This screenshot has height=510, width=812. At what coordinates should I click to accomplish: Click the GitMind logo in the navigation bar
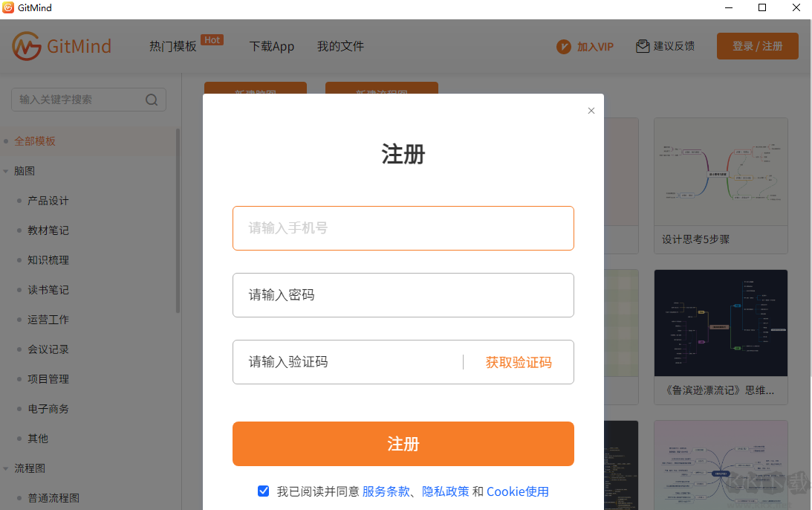pyautogui.click(x=62, y=45)
